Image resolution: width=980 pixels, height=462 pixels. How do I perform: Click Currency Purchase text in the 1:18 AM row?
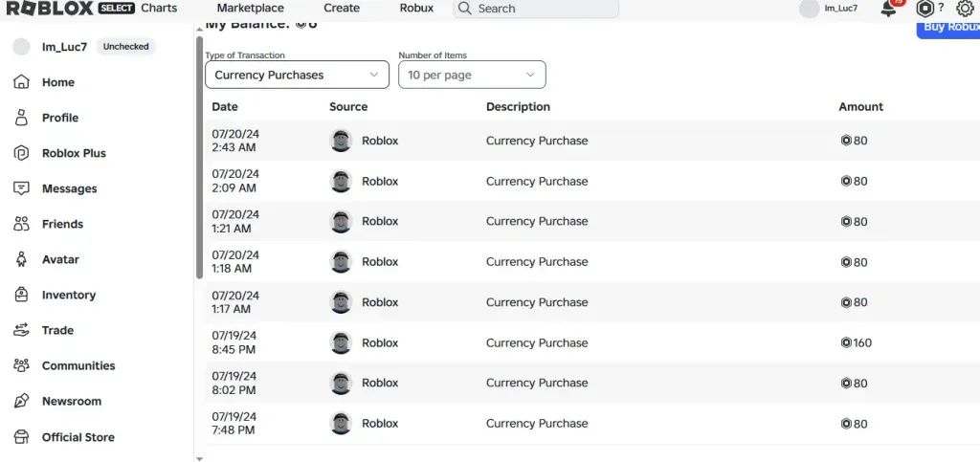coord(537,261)
